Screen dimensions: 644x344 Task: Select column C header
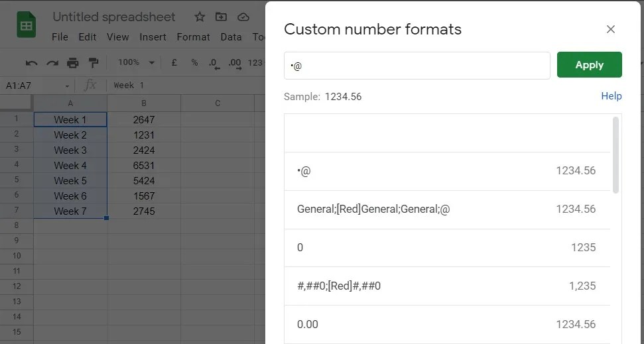(218, 103)
